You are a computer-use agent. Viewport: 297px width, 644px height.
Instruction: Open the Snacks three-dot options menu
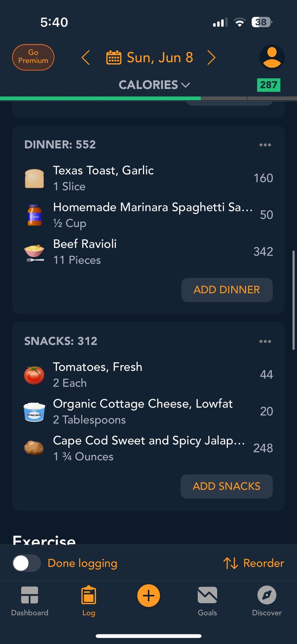click(265, 341)
